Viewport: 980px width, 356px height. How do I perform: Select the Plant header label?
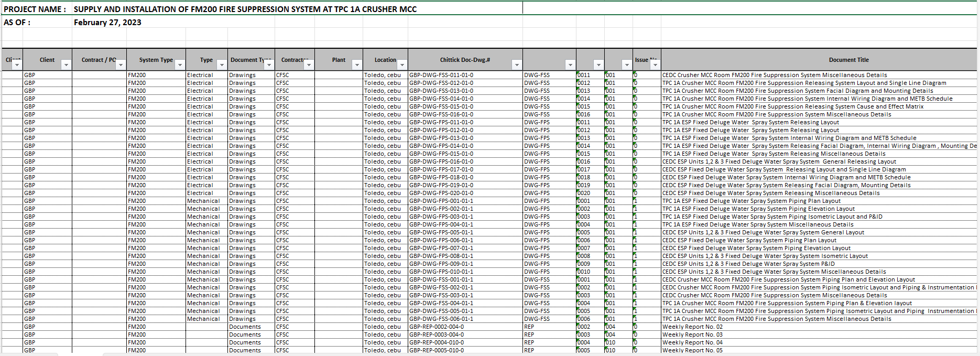339,60
